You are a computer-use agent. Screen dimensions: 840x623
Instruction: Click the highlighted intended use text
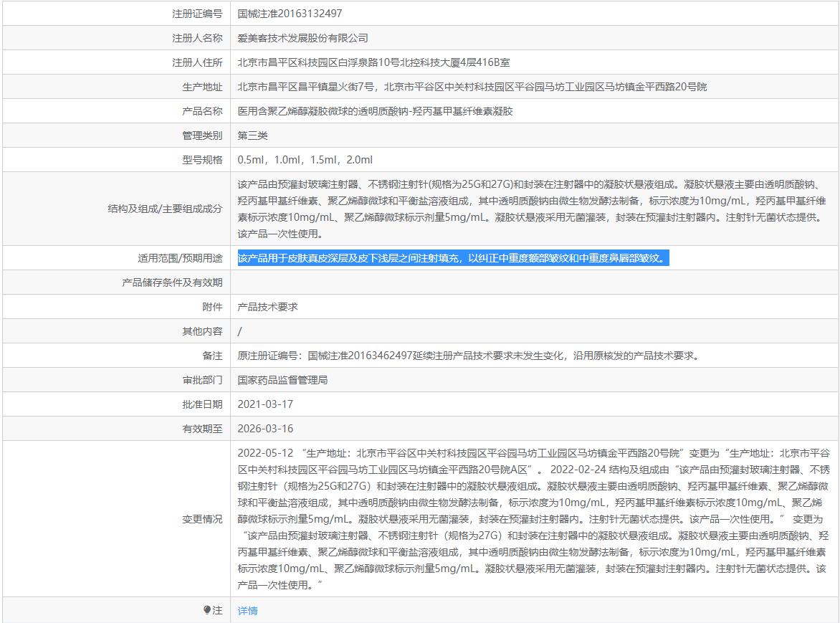(x=453, y=258)
